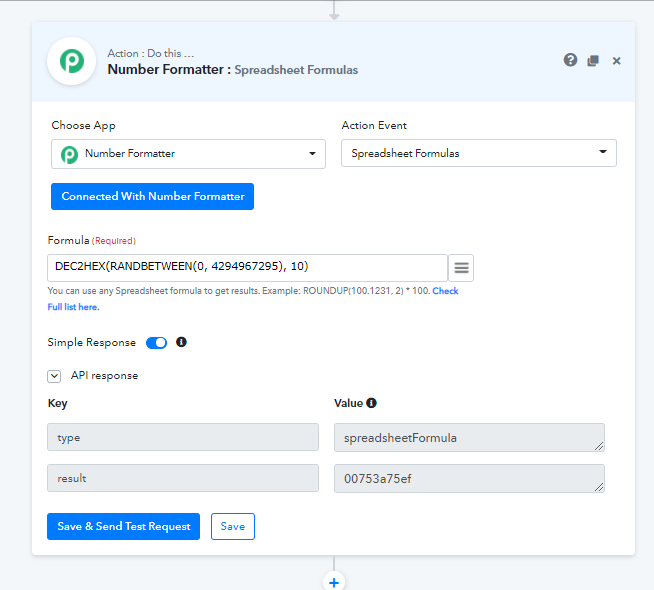Click the type key field
Viewport: 654px width, 590px height.
click(183, 437)
